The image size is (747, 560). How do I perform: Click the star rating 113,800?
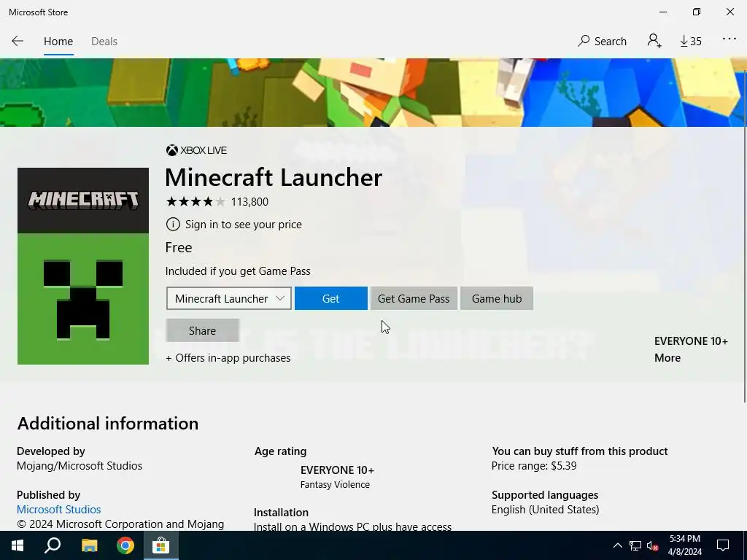click(217, 201)
